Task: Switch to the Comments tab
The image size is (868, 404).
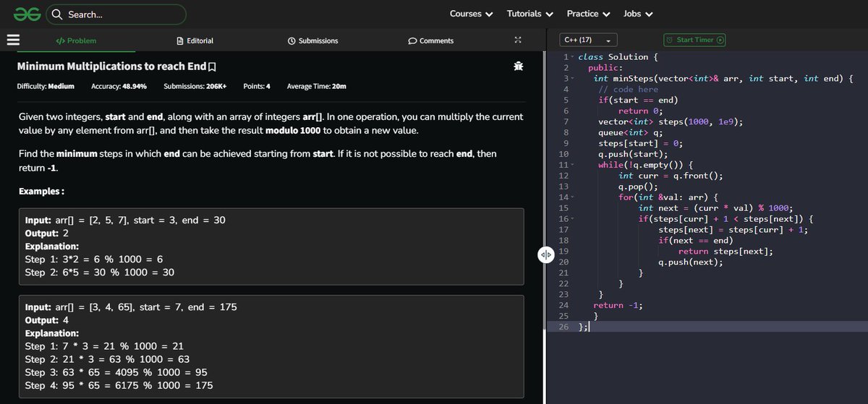Action: point(431,40)
